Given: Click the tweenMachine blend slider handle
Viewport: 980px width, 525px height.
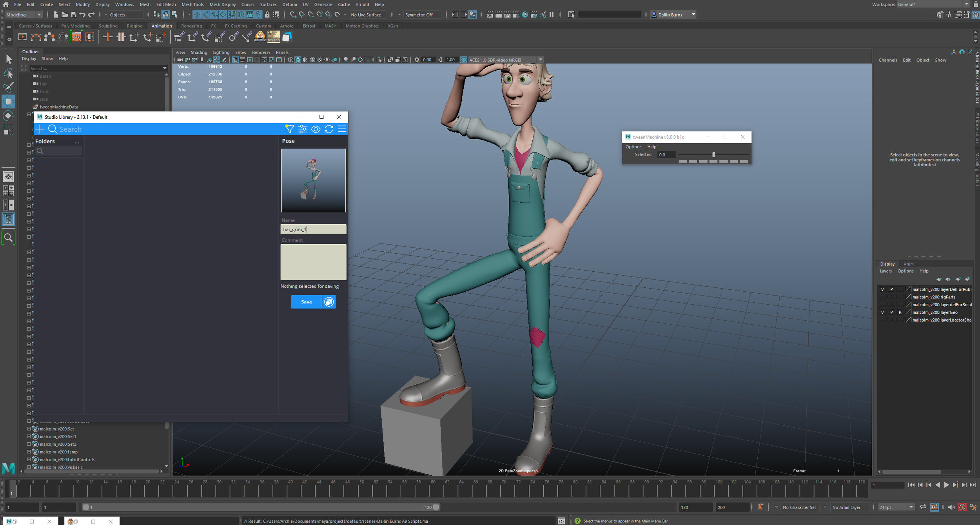Looking at the screenshot, I should [x=713, y=154].
